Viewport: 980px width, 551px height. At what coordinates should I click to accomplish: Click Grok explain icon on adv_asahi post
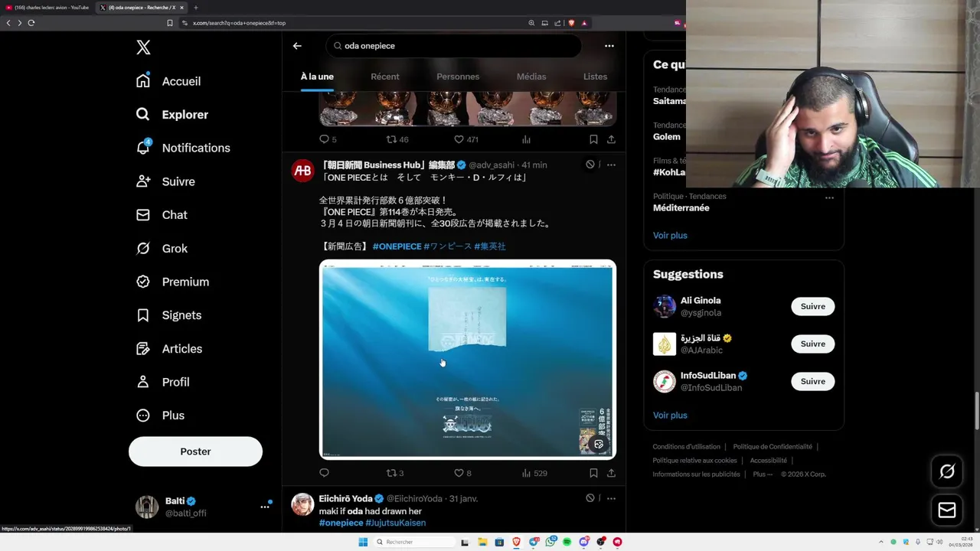590,165
